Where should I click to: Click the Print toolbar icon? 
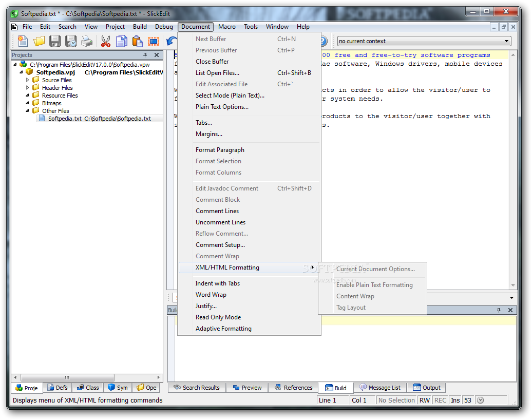(x=87, y=41)
